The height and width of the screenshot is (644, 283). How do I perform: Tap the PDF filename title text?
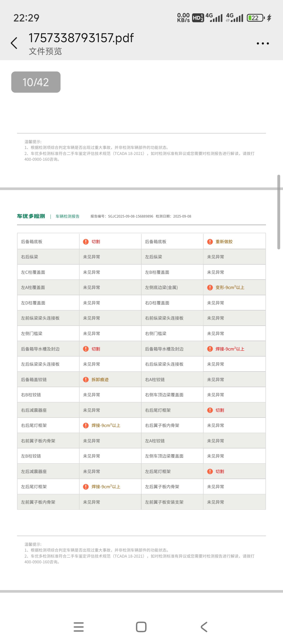81,38
